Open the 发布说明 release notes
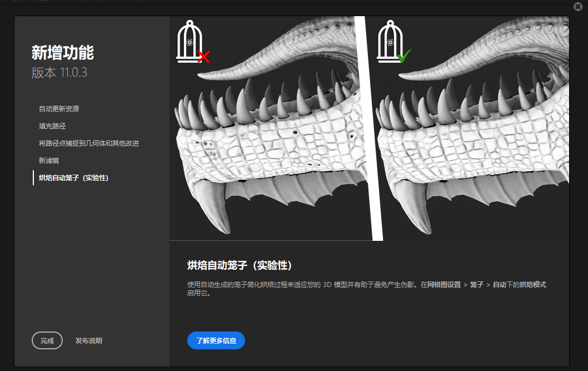Image resolution: width=588 pixels, height=371 pixels. coord(88,340)
